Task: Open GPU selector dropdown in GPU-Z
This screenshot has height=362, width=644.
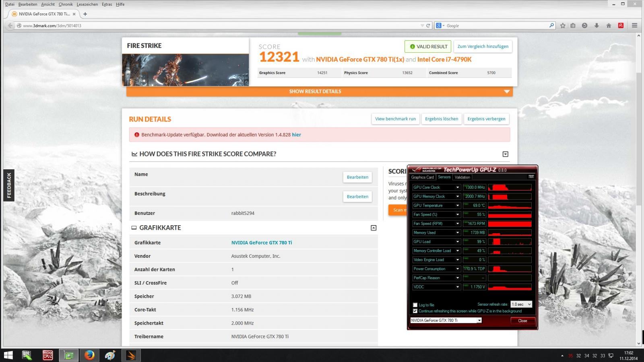Action: 446,321
